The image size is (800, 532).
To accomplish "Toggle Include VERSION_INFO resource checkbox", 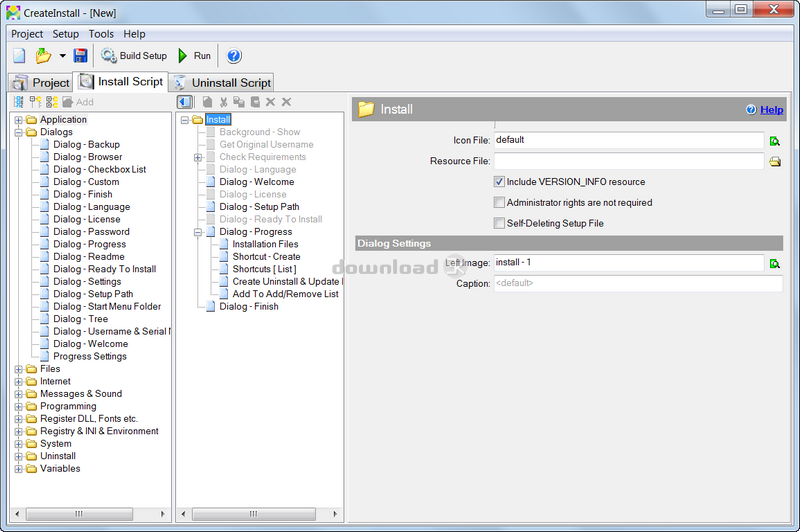I will (499, 182).
